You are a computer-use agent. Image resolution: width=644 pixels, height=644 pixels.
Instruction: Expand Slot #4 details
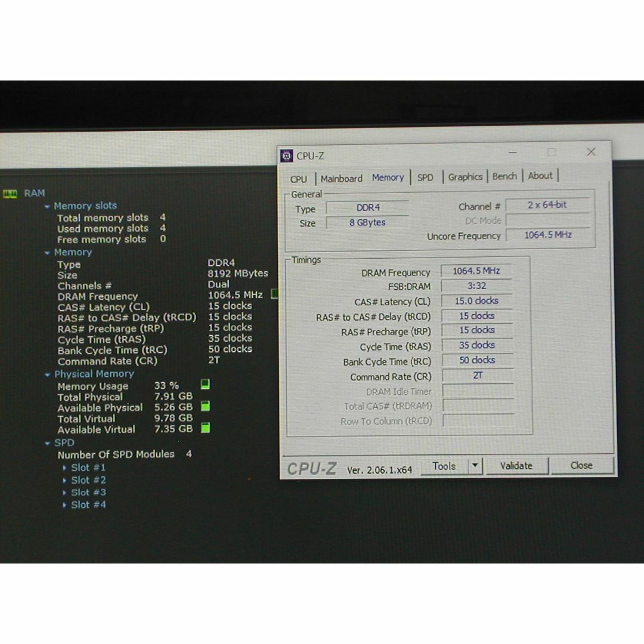pyautogui.click(x=64, y=505)
